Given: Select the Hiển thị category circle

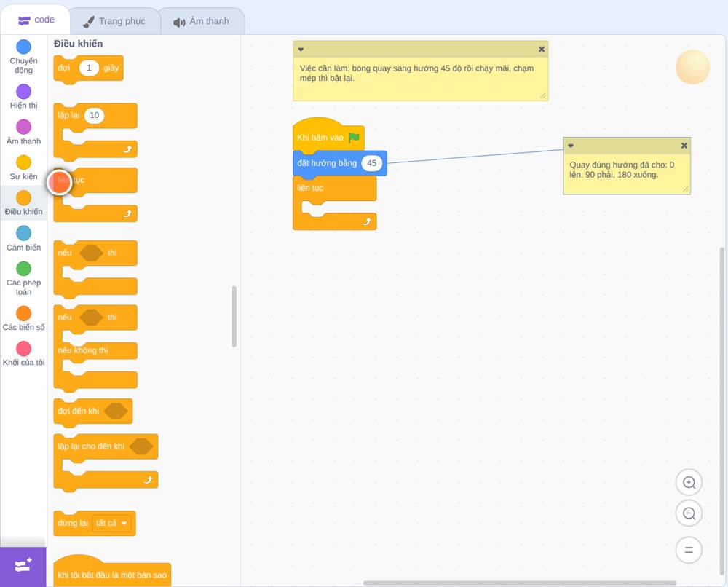Looking at the screenshot, I should point(24,92).
